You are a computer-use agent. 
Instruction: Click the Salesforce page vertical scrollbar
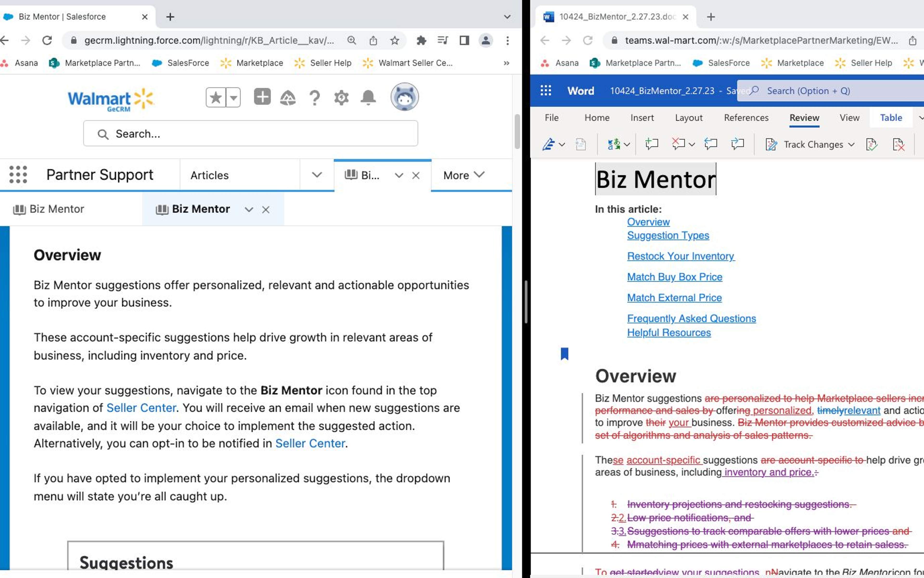[x=517, y=131]
